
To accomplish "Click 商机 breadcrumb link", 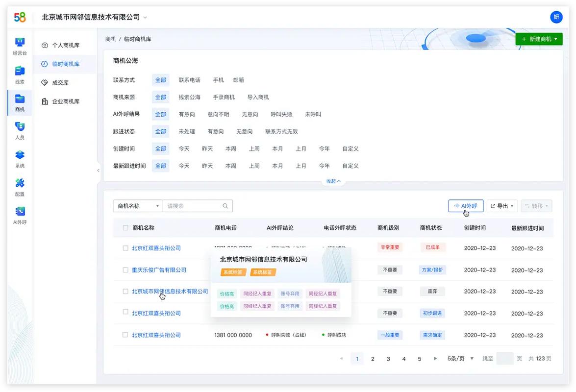I will (111, 39).
